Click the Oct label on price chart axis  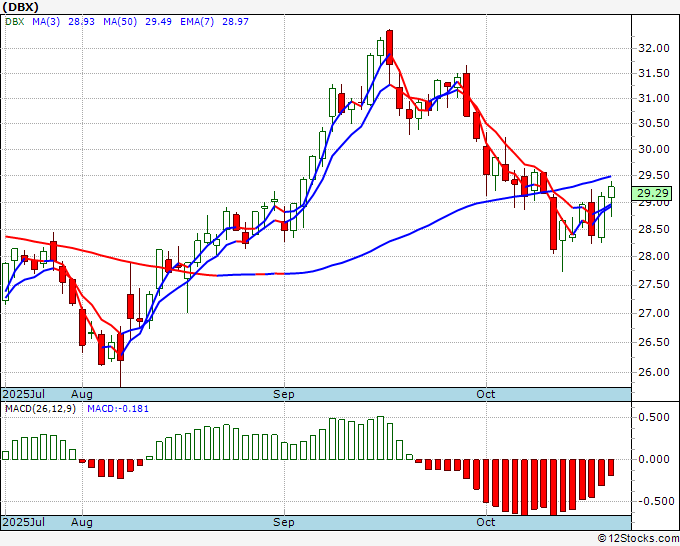tap(486, 394)
